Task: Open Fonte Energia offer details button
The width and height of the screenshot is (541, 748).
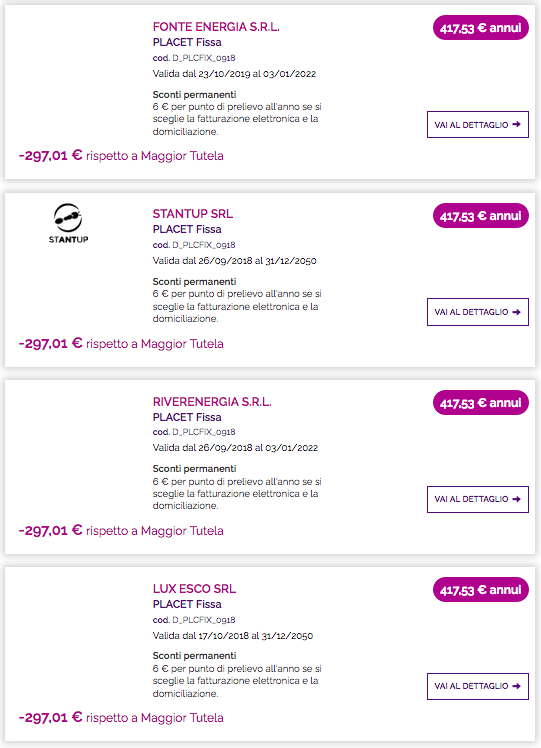Action: [478, 125]
